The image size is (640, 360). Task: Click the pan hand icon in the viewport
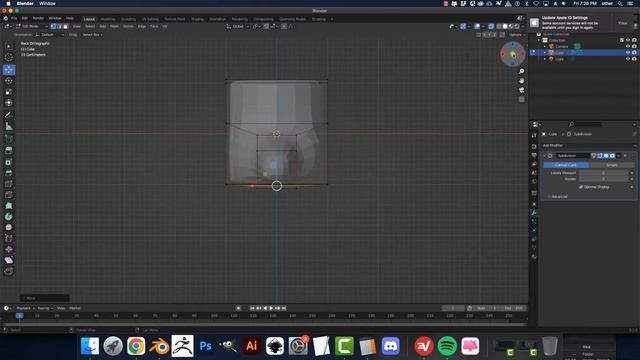521,81
